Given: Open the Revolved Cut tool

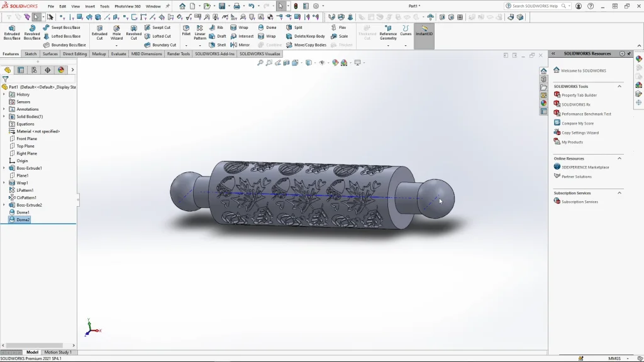Looking at the screenshot, I should [133, 32].
